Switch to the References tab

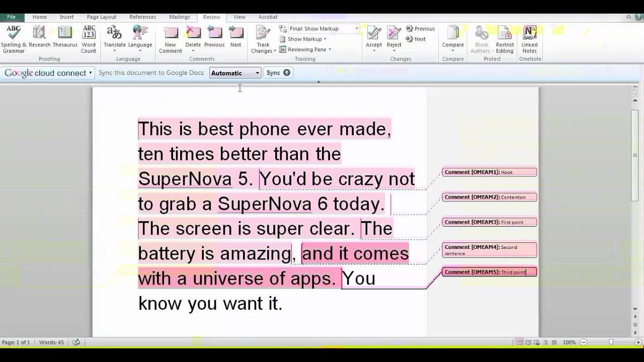pos(142,17)
